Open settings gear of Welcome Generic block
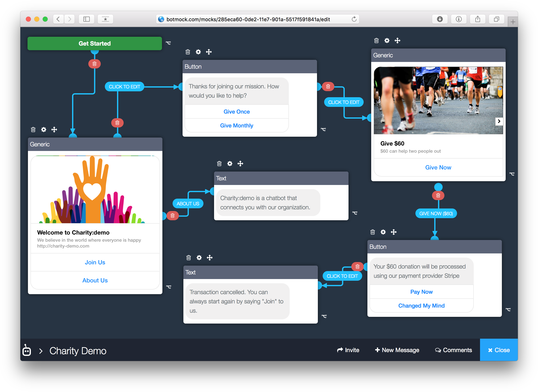This screenshot has height=392, width=538. [x=44, y=130]
